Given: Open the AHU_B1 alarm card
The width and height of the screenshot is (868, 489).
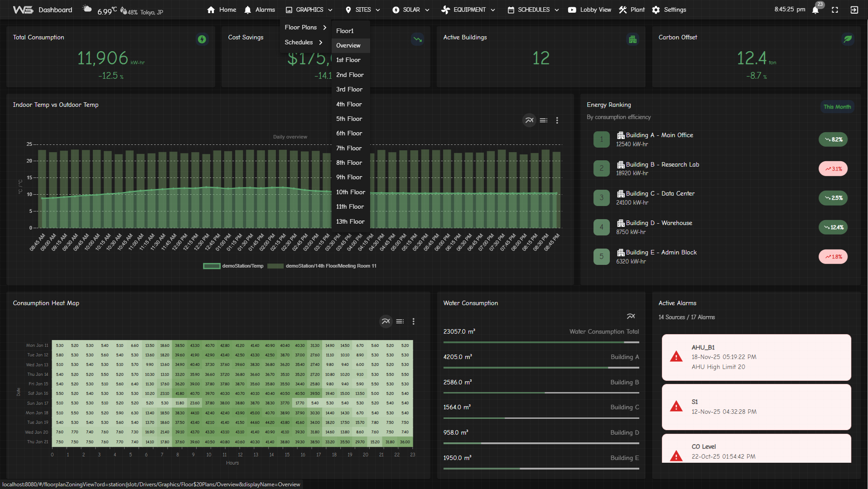Looking at the screenshot, I should tap(756, 357).
